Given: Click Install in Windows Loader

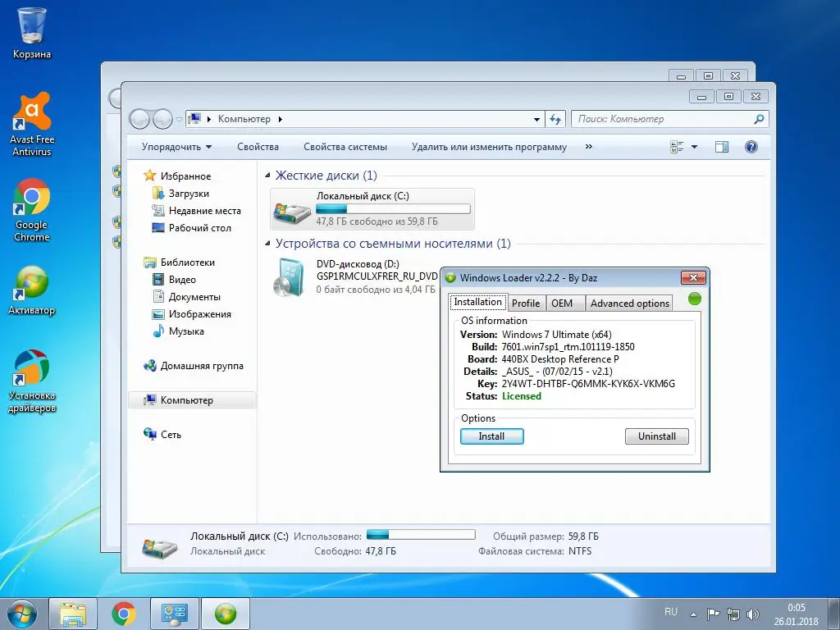Looking at the screenshot, I should pyautogui.click(x=491, y=436).
